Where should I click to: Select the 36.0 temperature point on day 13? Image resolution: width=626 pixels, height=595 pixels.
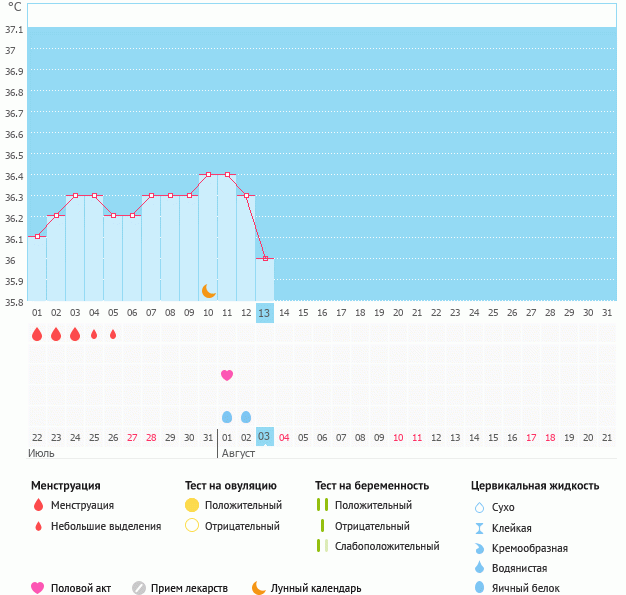265,258
